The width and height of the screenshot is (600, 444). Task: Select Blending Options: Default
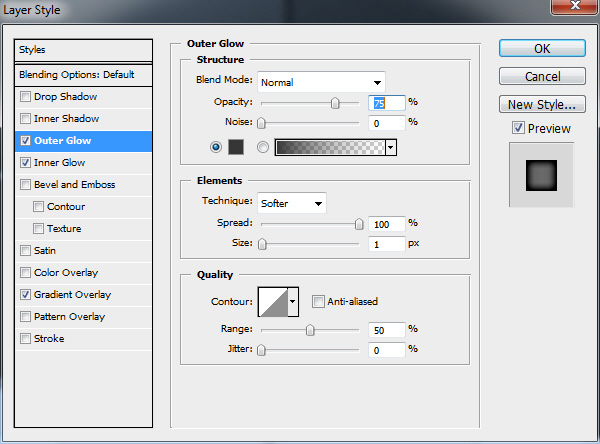click(x=83, y=74)
